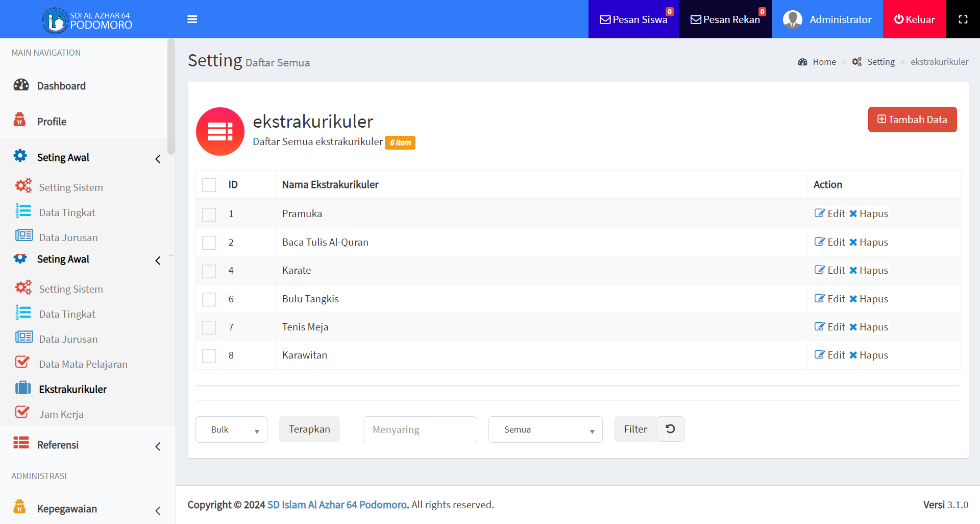
Task: Click the red ekstrakurikuler list icon
Action: pyautogui.click(x=220, y=131)
